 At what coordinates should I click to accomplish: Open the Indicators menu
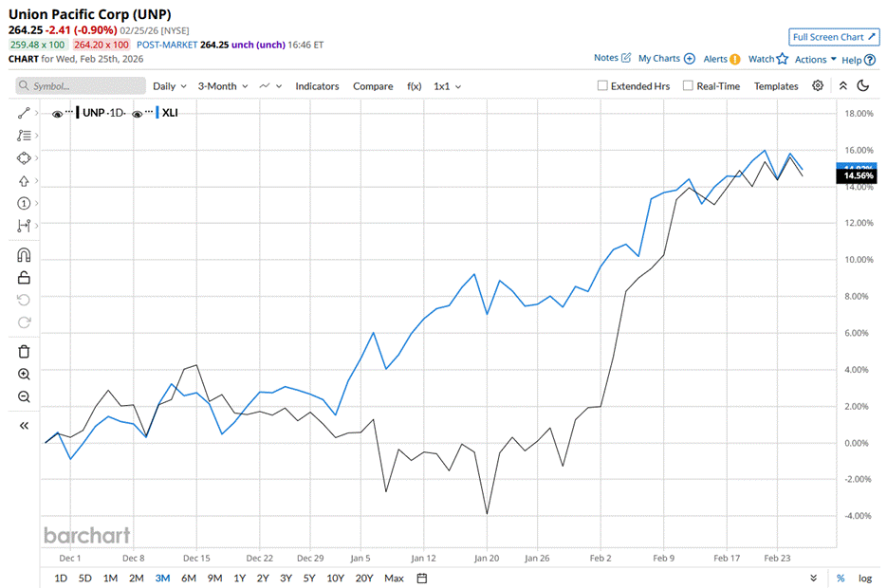(317, 86)
